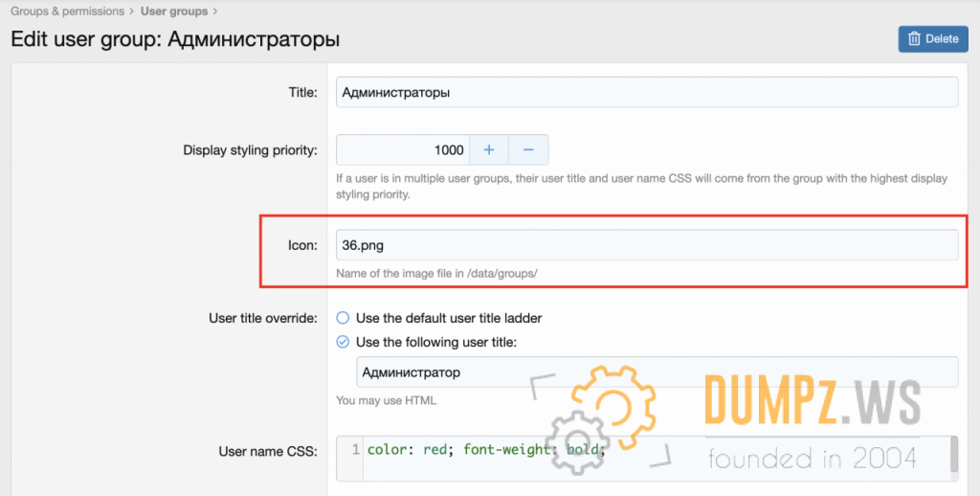Click the user title field with Администратор

coord(657,372)
